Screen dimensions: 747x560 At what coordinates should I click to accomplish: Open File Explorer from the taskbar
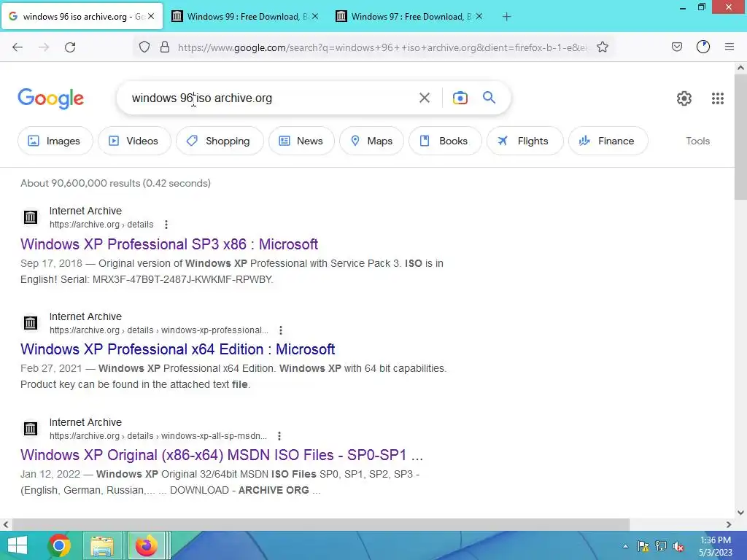[102, 545]
